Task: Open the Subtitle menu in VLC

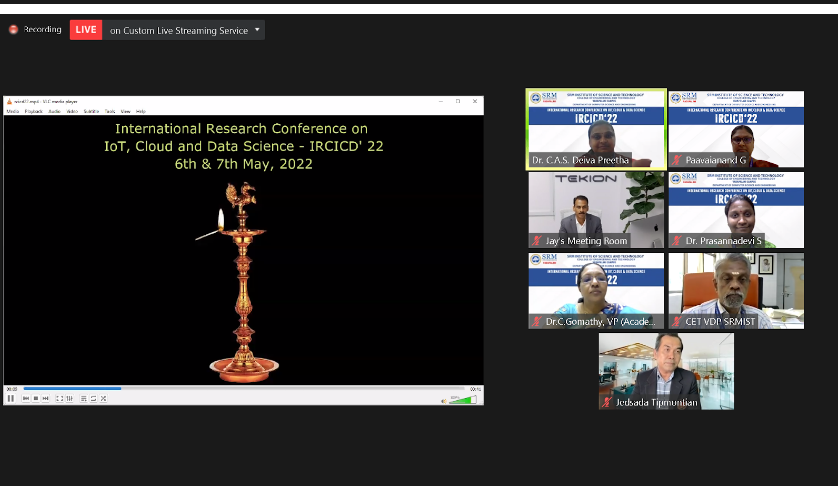Action: coord(91,111)
